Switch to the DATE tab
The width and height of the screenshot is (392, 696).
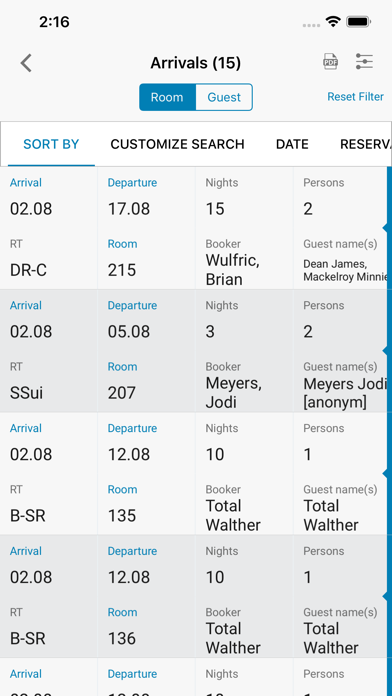[x=292, y=144]
